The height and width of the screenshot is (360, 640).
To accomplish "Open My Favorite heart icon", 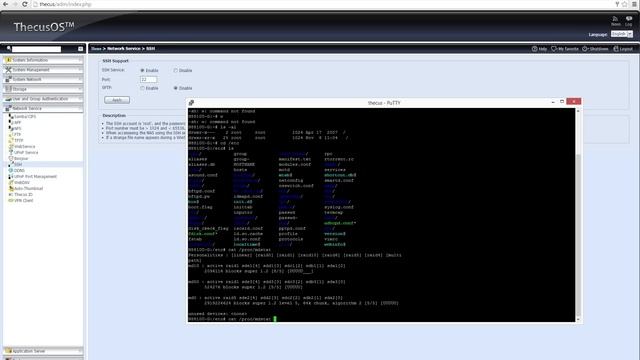I will 554,49.
